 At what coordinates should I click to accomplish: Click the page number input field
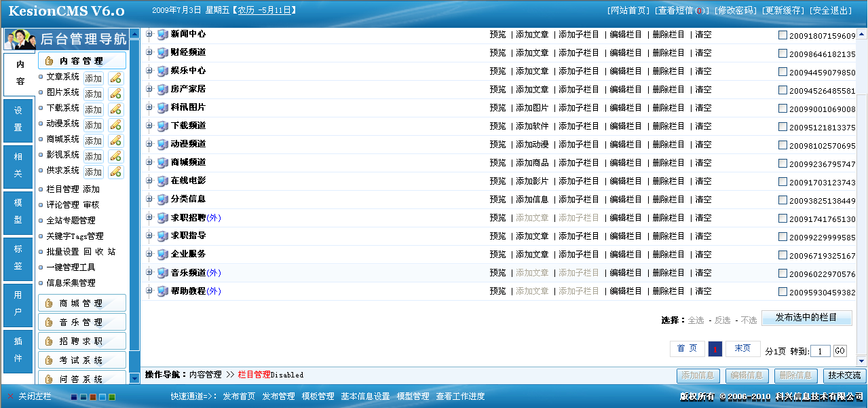(820, 351)
